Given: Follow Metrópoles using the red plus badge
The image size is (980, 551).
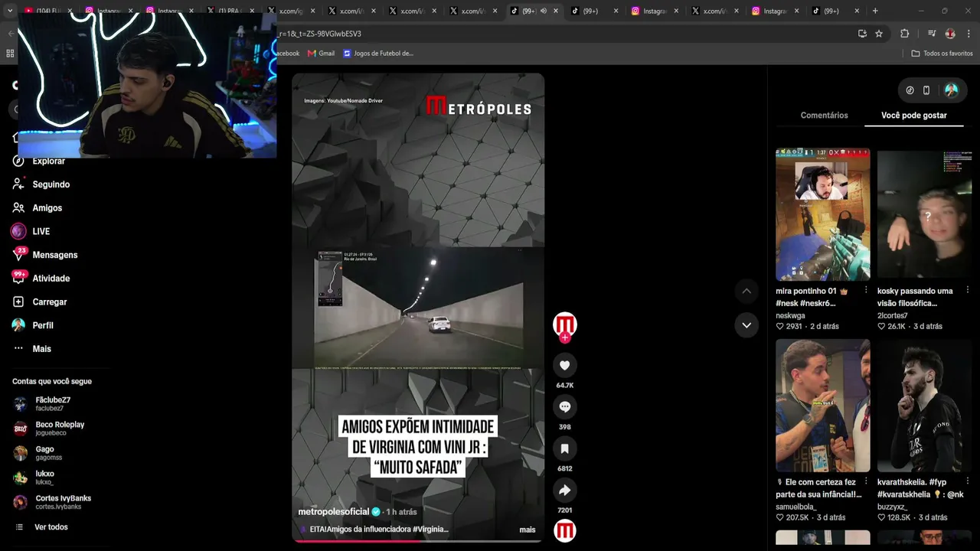Looking at the screenshot, I should [565, 337].
